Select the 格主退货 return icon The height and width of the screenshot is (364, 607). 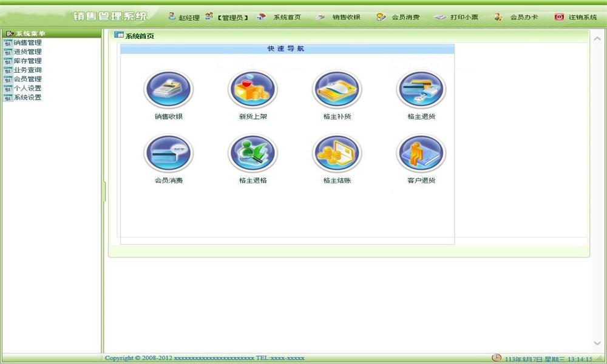click(x=421, y=89)
